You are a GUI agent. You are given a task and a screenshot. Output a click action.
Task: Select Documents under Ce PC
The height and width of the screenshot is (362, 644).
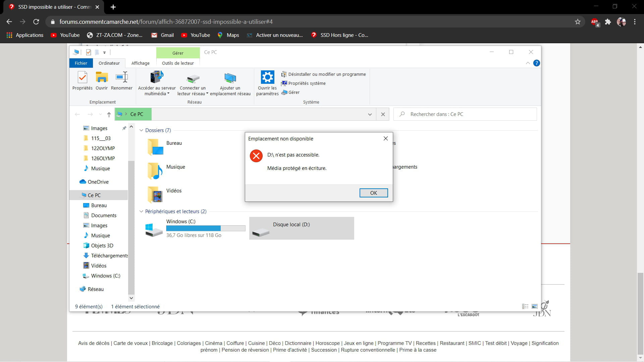pos(104,216)
